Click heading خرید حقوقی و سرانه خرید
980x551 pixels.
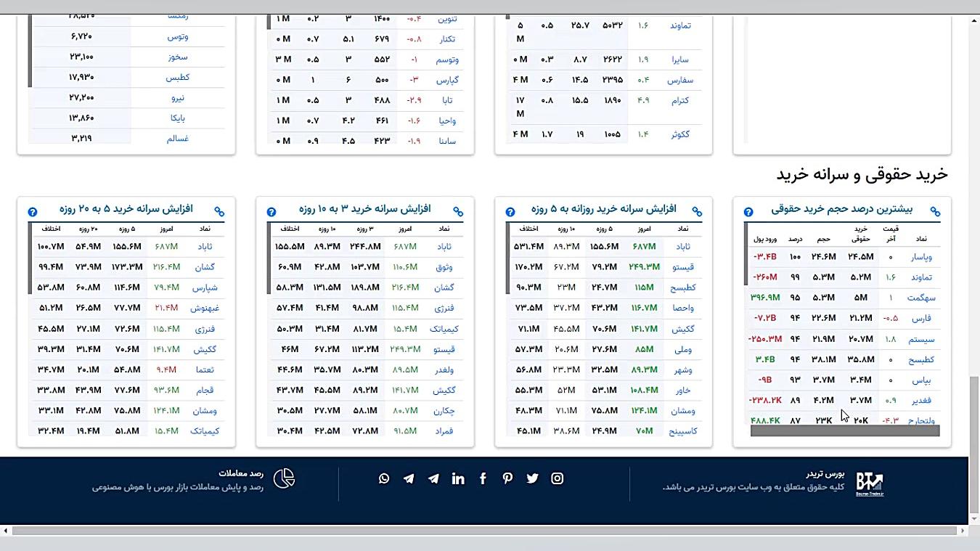(x=862, y=174)
